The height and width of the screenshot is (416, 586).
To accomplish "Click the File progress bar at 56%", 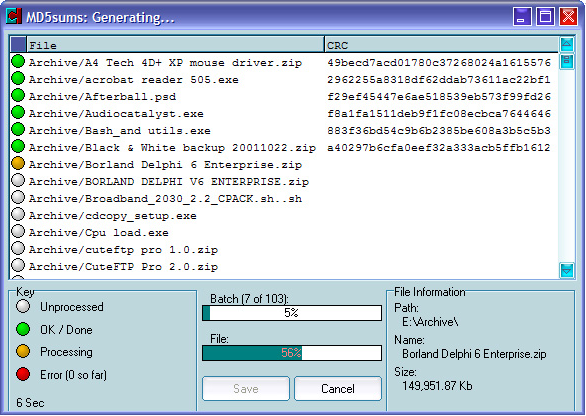I will [292, 353].
